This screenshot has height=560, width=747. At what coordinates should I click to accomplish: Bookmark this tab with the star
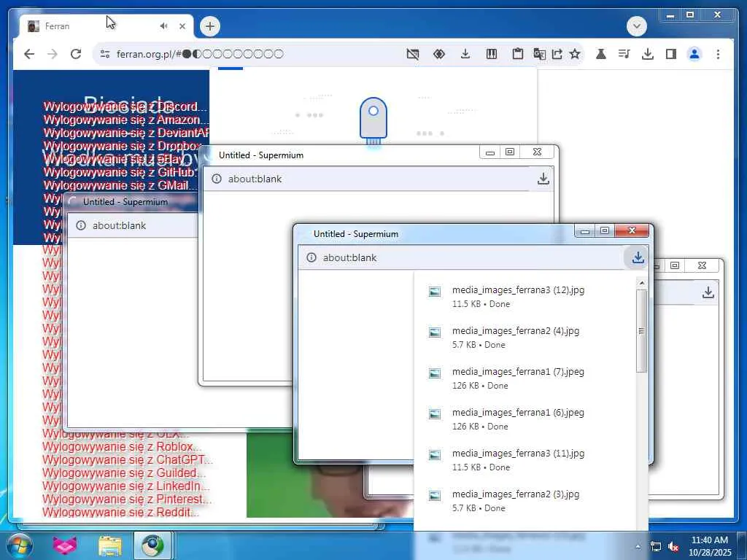[575, 54]
